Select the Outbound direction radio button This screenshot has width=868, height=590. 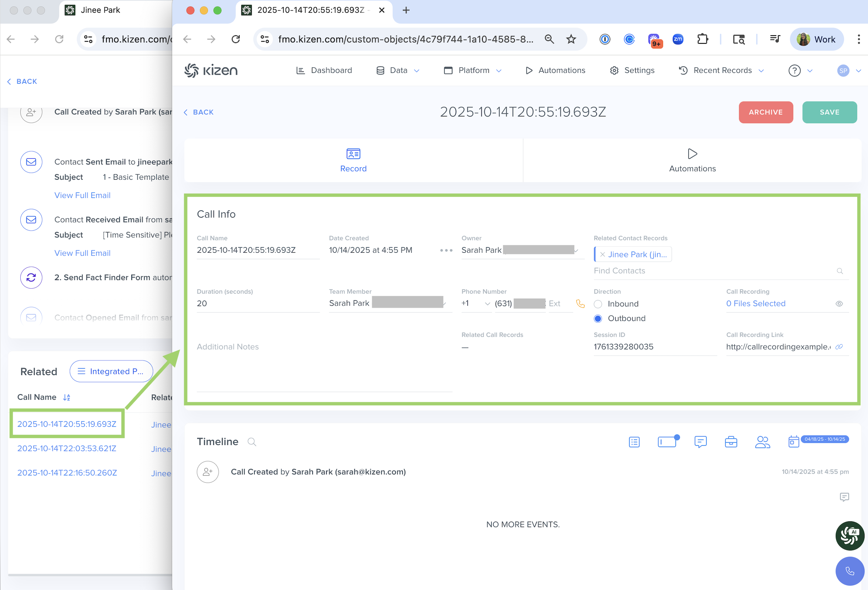coord(598,318)
